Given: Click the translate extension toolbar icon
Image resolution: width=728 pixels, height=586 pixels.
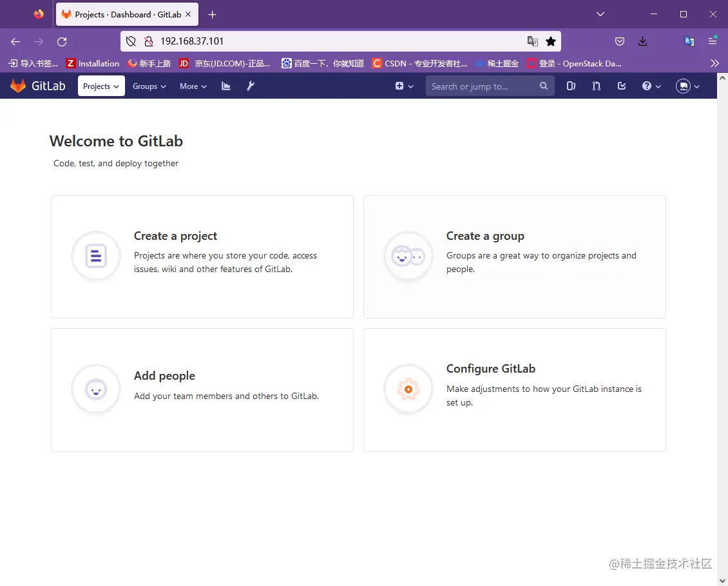Looking at the screenshot, I should tap(689, 41).
